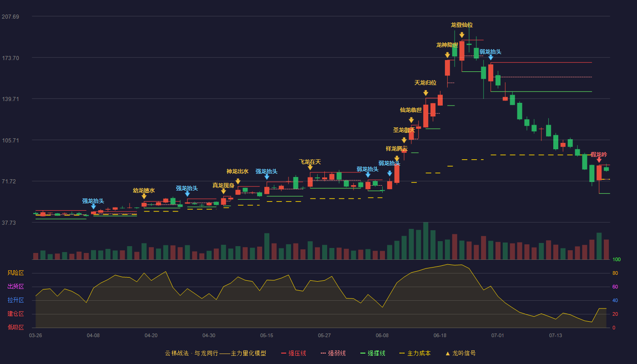
Task: Select the 拉升区 zone label
Action: pos(15,300)
